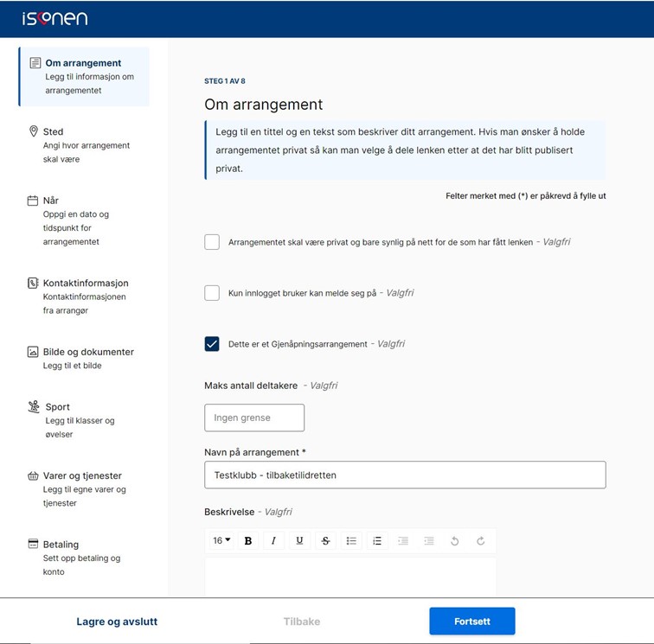Redo the edit in description
Image resolution: width=654 pixels, height=644 pixels.
(480, 540)
